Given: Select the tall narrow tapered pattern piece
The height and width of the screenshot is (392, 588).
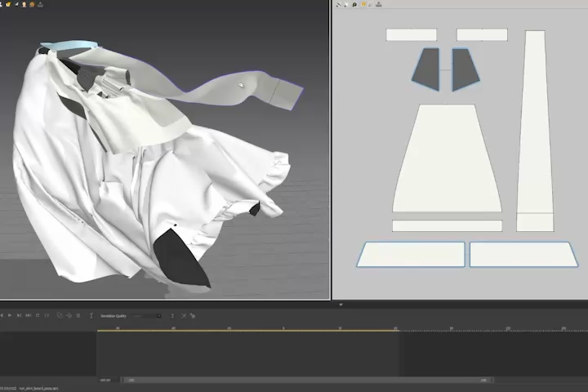Looking at the screenshot, I should tap(535, 131).
